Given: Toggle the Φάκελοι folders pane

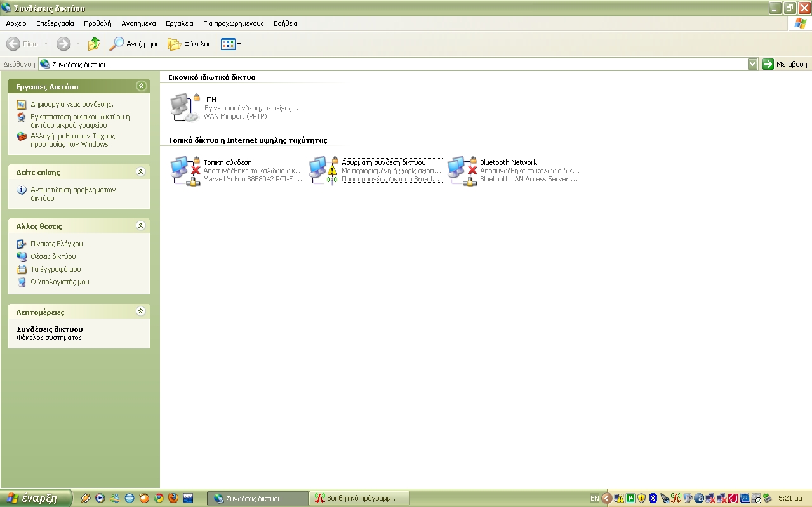Looking at the screenshot, I should [189, 44].
